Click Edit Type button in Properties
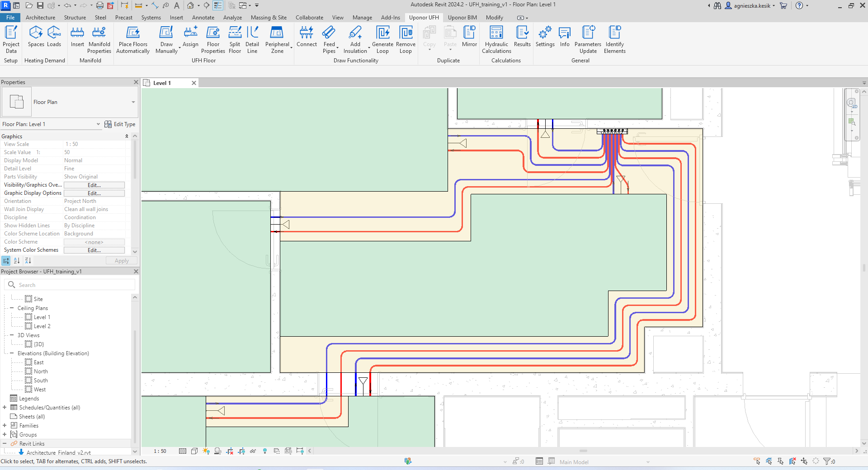This screenshot has height=470, width=868. [x=120, y=124]
